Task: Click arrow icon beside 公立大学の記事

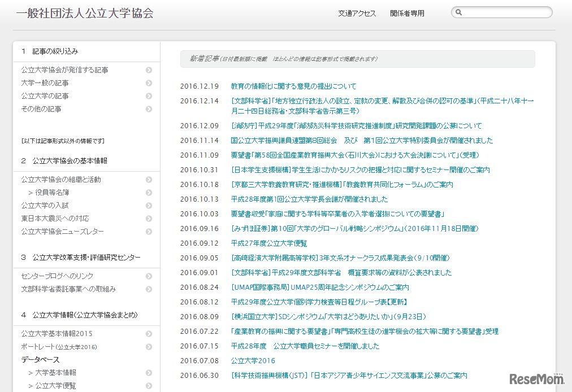Action: coord(149,97)
